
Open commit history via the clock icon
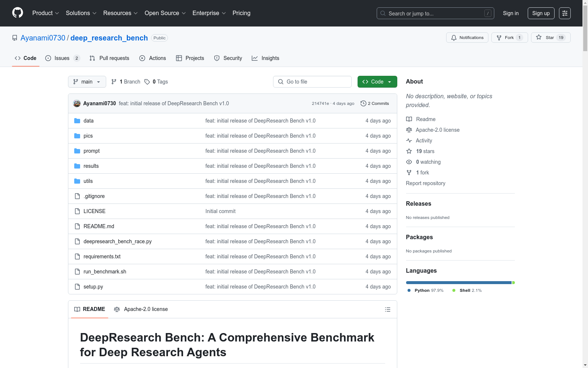coord(363,103)
